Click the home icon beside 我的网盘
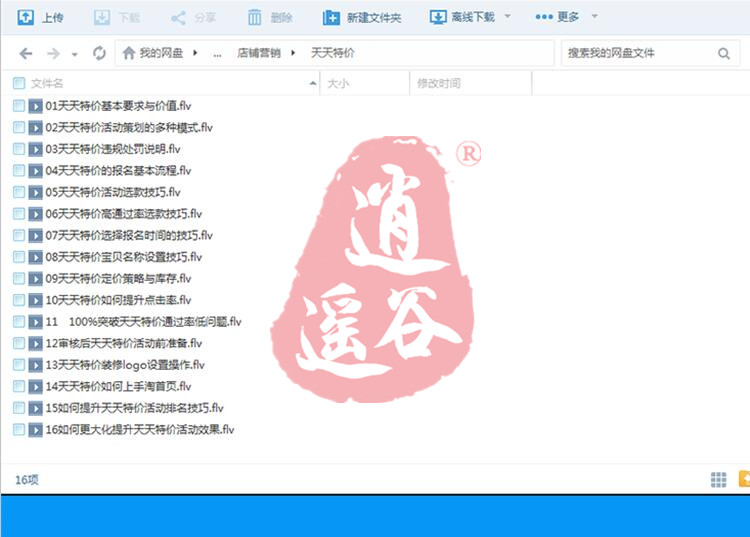Screen dimensions: 750x537 click(x=128, y=53)
